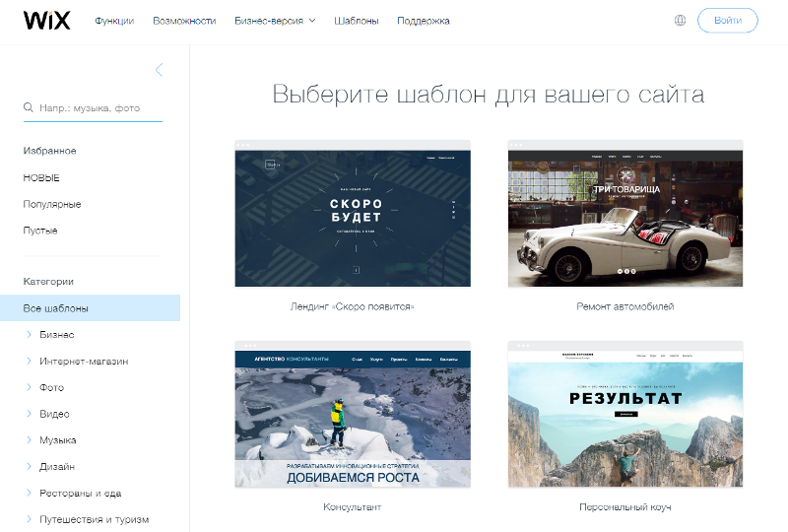Click the Персональный коуч template title

point(625,506)
